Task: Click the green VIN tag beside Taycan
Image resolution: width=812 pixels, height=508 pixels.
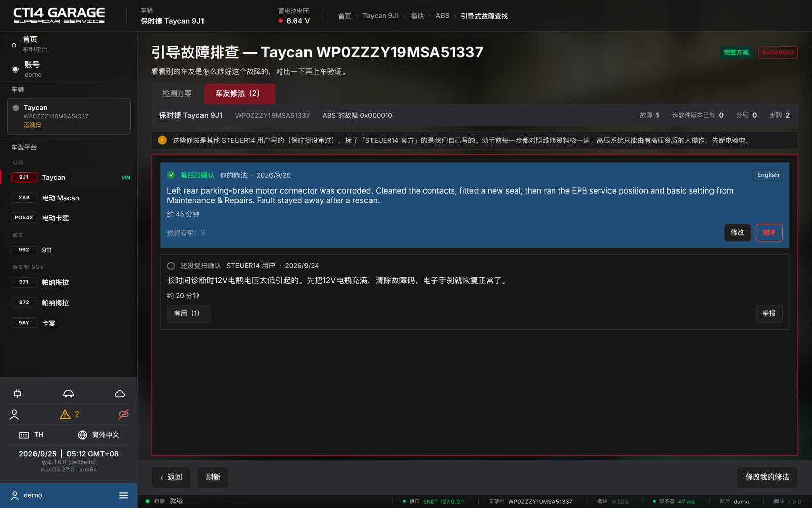Action: 126,178
